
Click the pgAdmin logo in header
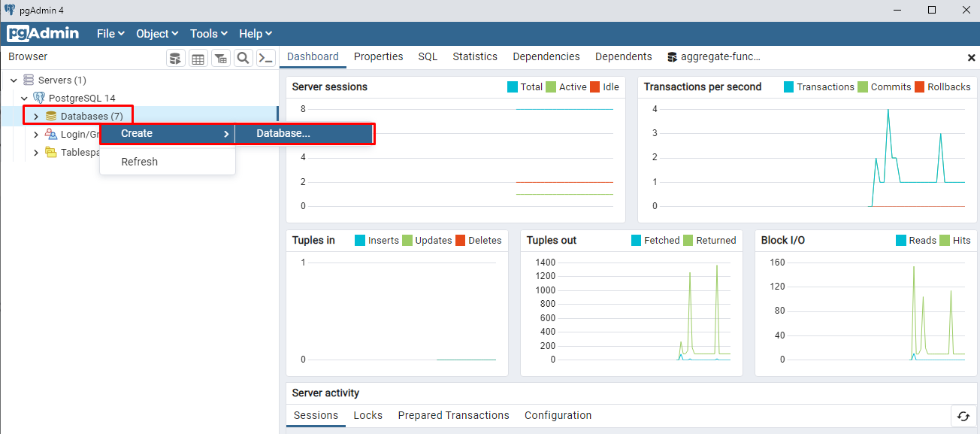tap(43, 34)
